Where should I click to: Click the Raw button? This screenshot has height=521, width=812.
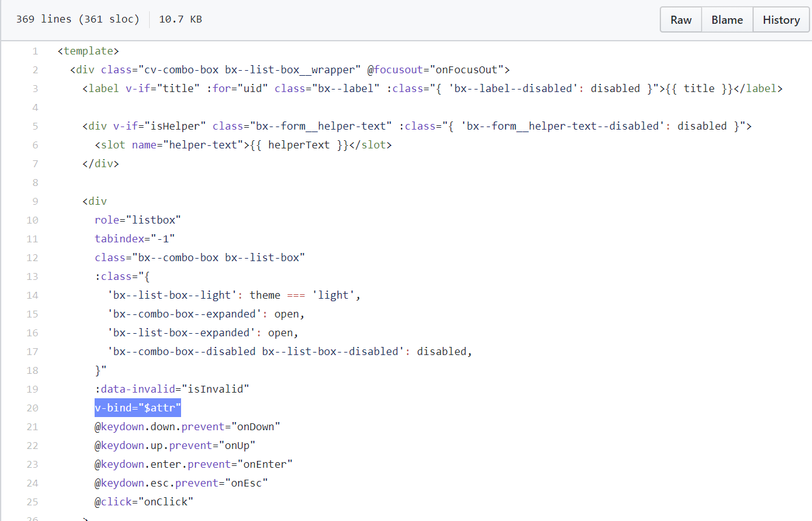click(x=680, y=19)
